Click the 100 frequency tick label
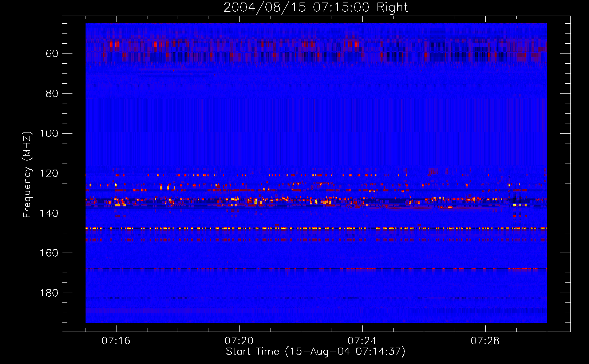 (x=49, y=133)
